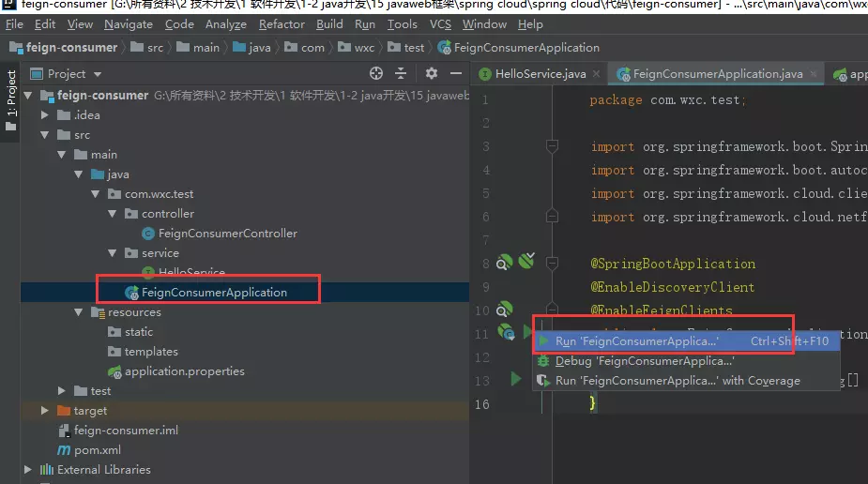Viewport: 868px width, 484px height.
Task: Toggle fold marker at line 8 annotation
Action: pos(552,264)
